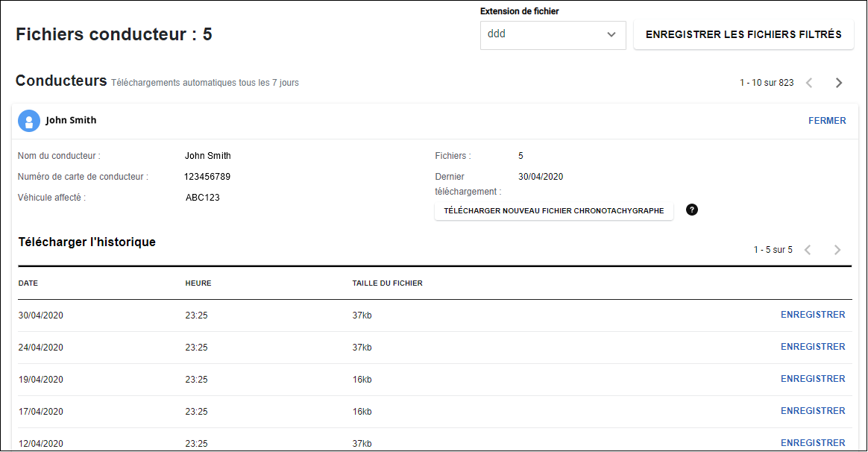The height and width of the screenshot is (452, 868).
Task: Go to next page of Conducteurs list
Action: pos(839,83)
